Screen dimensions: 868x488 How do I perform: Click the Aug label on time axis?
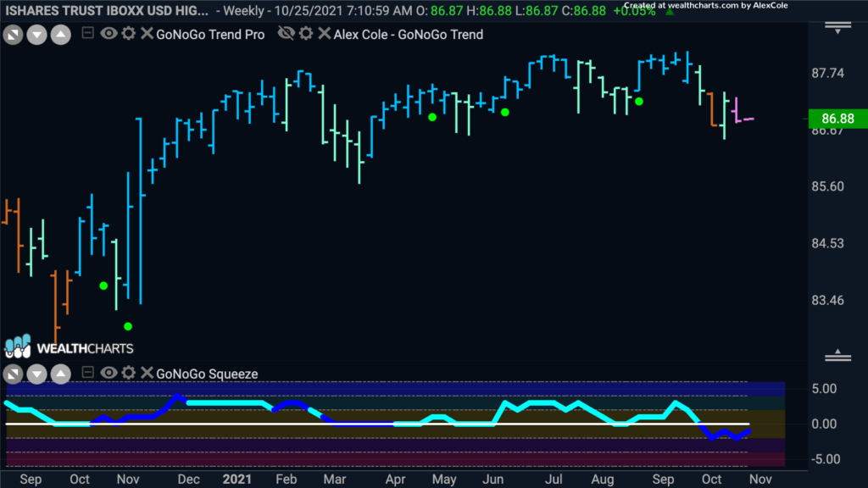click(x=603, y=480)
